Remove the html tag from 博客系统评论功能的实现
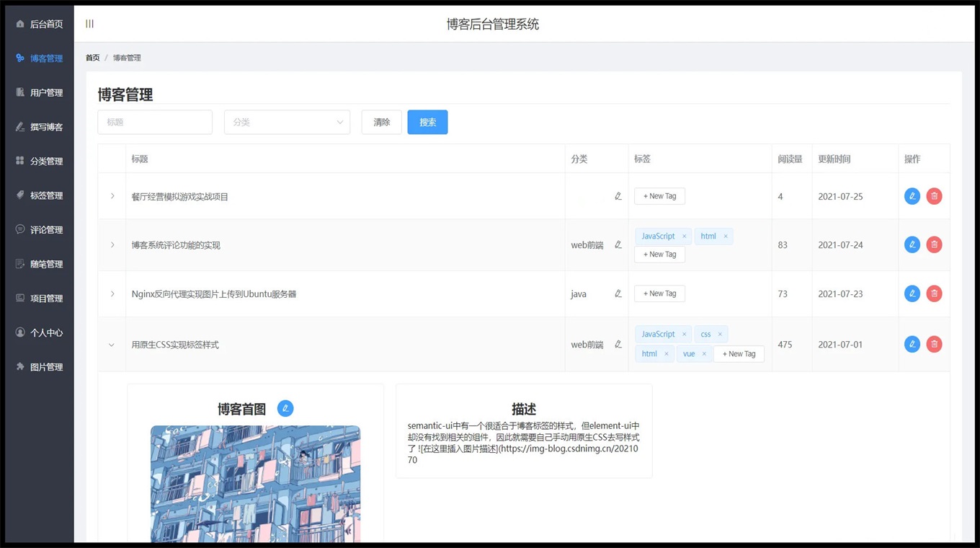 (726, 237)
